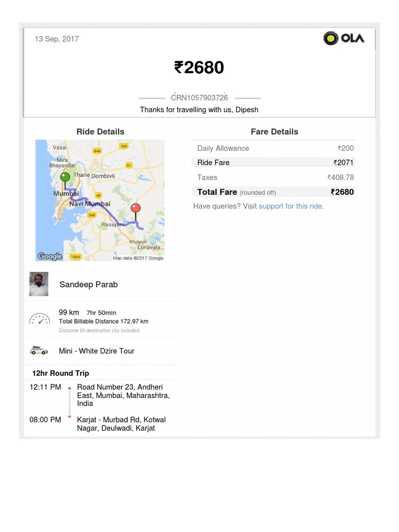This screenshot has width=399, height=532.
Task: Click the ₹2680 total amount heading
Action: point(199,68)
